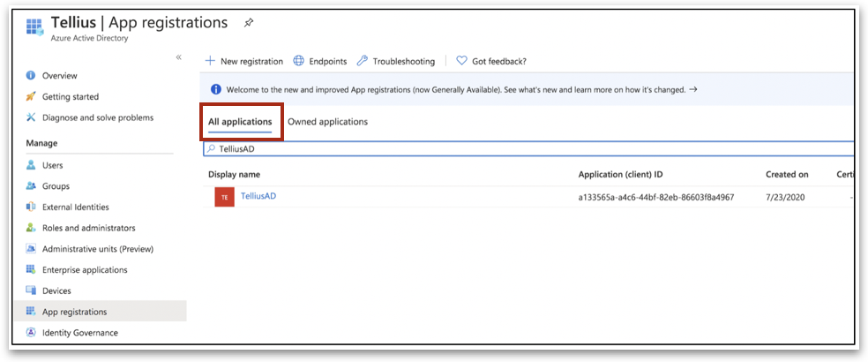Open the TelliusAD application link
868x362 pixels.
[x=258, y=196]
